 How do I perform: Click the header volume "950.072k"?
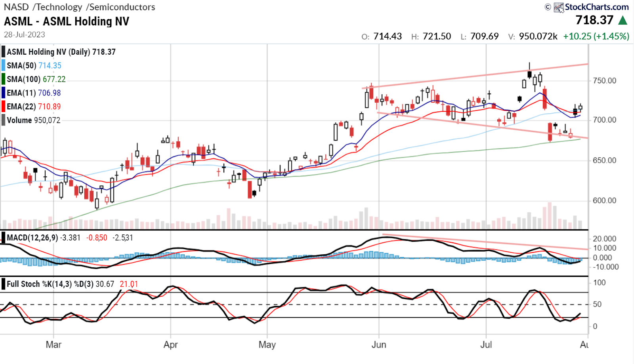pos(539,36)
